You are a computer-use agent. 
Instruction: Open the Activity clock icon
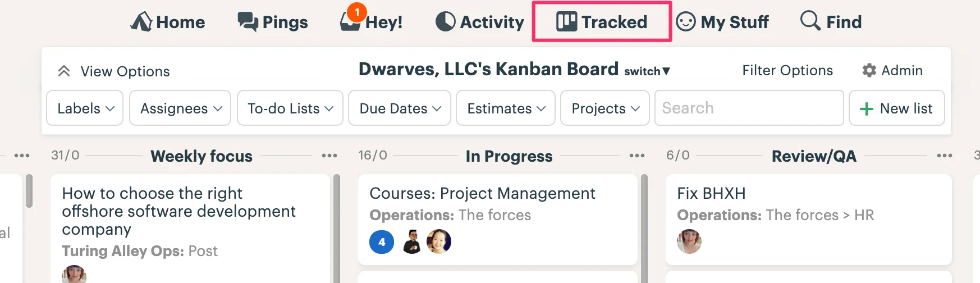[445, 21]
